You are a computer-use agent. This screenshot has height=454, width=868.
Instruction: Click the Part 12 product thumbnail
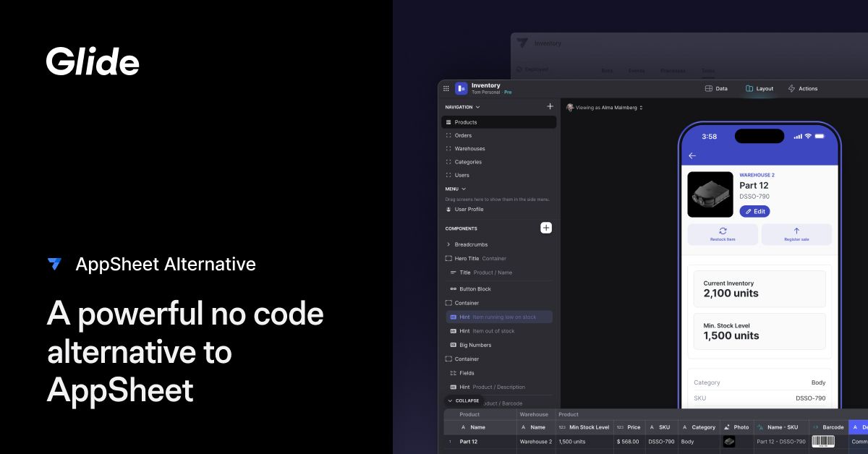710,194
